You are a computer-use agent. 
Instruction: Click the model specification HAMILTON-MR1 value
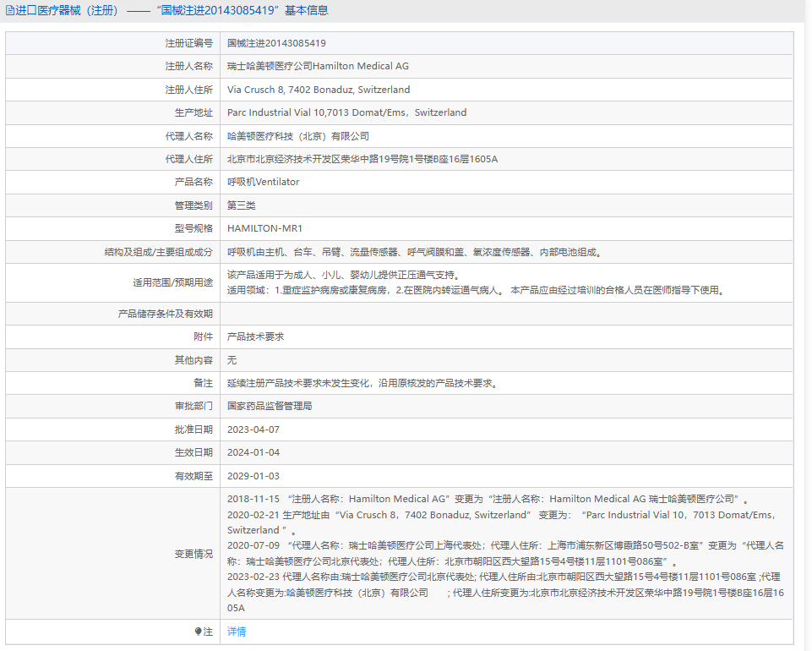(x=264, y=228)
